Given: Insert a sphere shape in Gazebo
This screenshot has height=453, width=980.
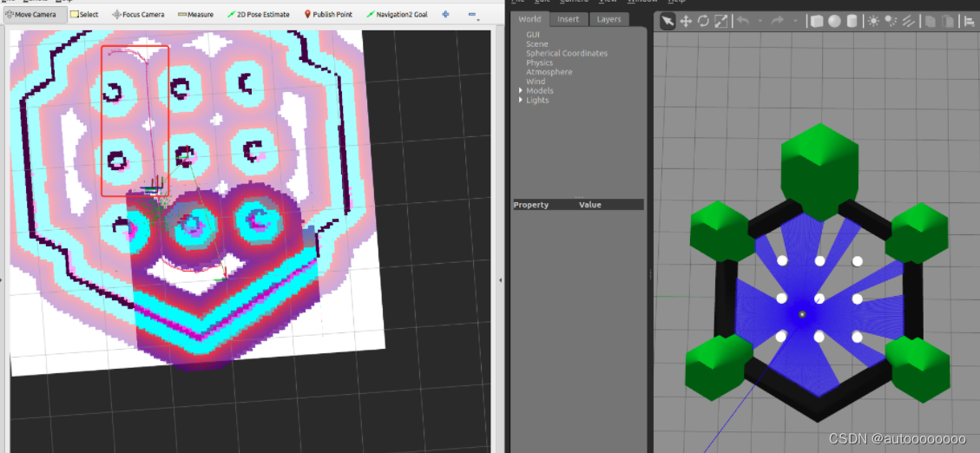Looking at the screenshot, I should pos(834,22).
